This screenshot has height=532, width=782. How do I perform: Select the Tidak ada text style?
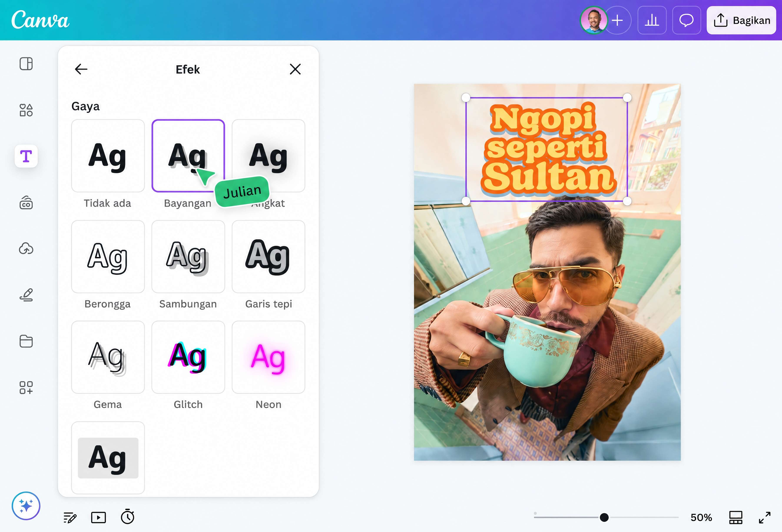(x=108, y=156)
